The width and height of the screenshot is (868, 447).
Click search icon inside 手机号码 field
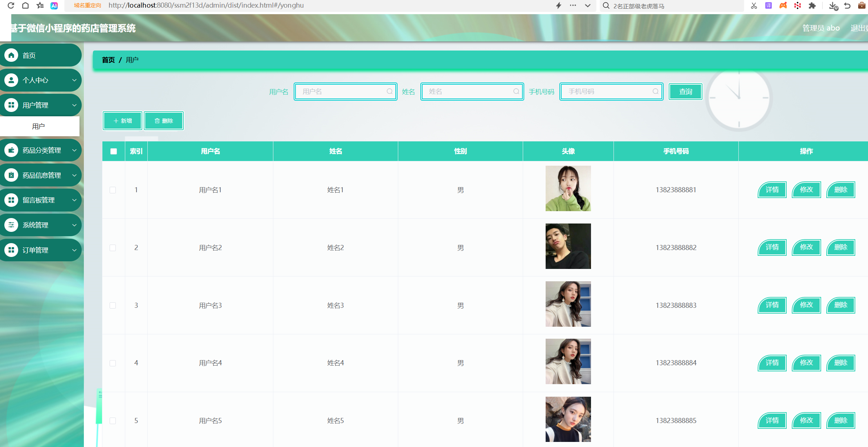(x=656, y=92)
